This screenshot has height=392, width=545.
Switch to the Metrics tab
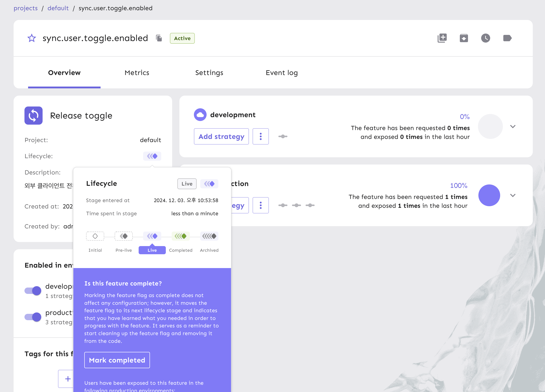(137, 73)
